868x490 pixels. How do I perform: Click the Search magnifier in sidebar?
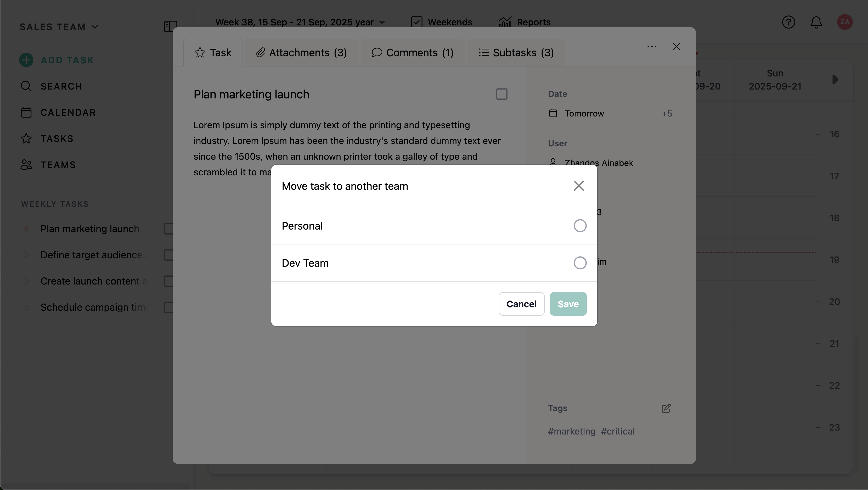[x=26, y=86]
